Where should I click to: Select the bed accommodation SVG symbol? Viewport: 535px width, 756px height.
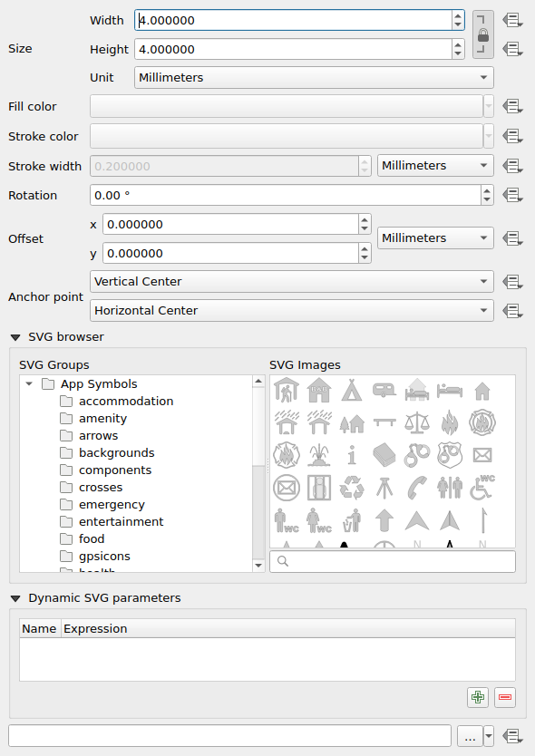[x=449, y=391]
